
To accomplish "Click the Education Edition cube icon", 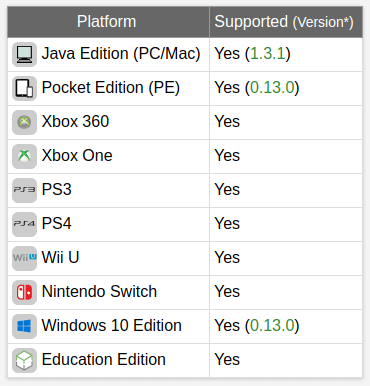I will 24,360.
